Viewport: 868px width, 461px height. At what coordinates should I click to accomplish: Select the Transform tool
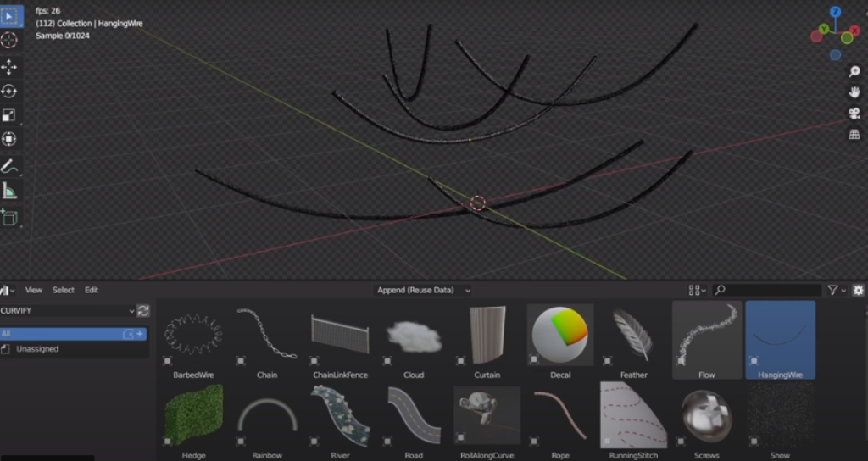(9, 139)
